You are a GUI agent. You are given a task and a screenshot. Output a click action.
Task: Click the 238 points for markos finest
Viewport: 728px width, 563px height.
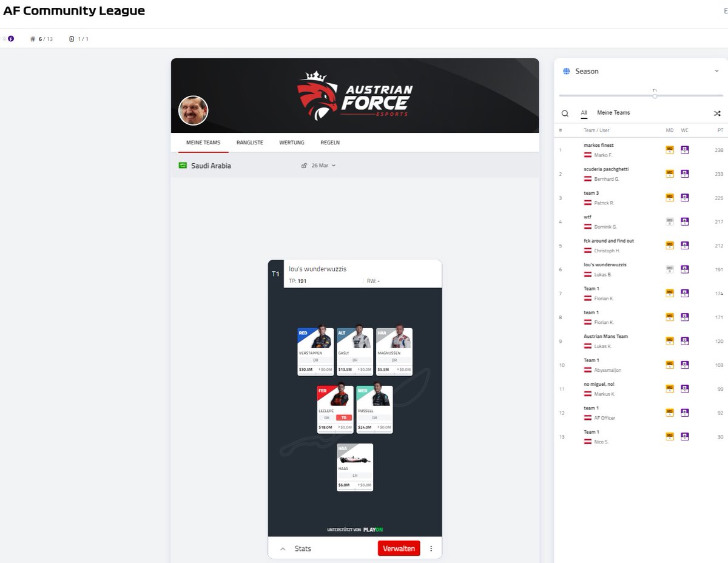coord(719,150)
